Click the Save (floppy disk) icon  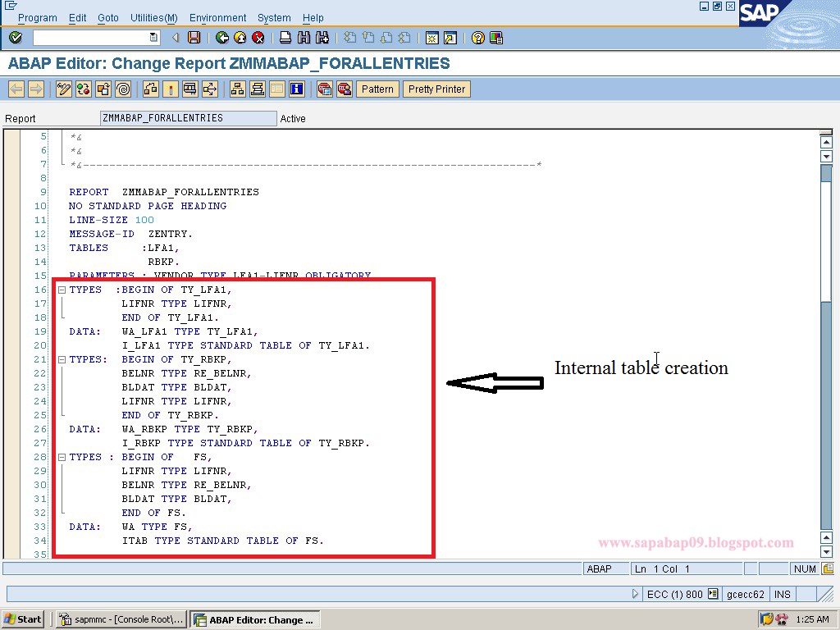tap(194, 38)
